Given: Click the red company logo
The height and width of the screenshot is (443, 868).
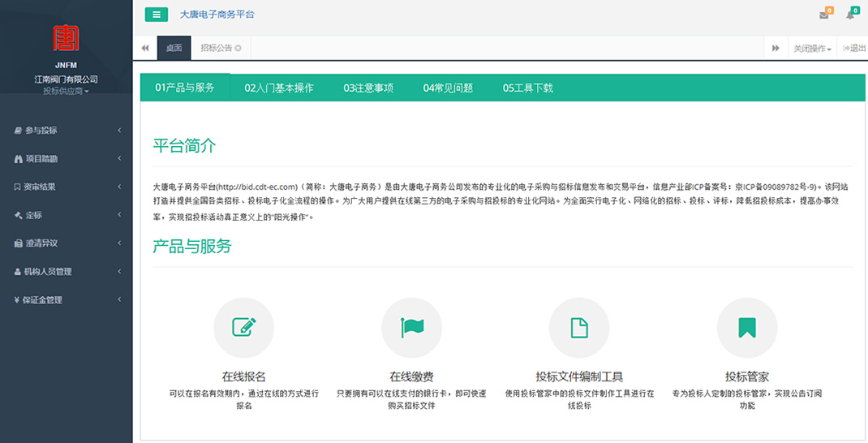Looking at the screenshot, I should tap(66, 37).
